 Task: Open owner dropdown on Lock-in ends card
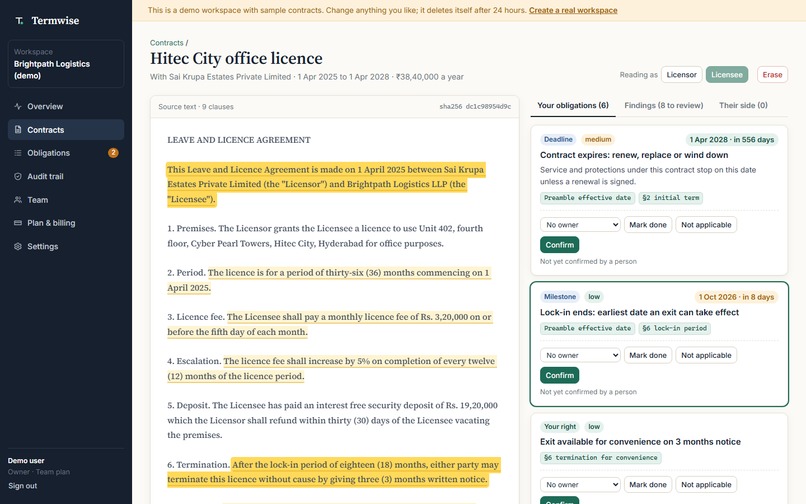[580, 355]
